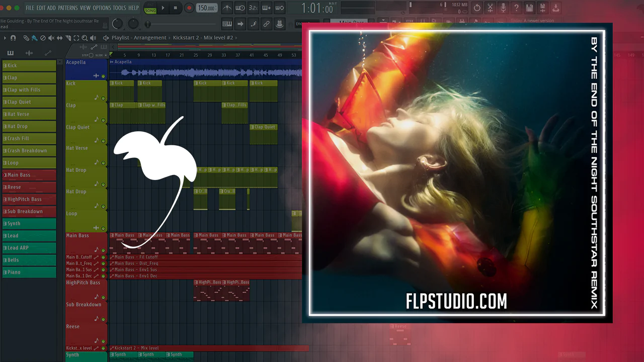Enable typing keyboard to piano icon

227,24
